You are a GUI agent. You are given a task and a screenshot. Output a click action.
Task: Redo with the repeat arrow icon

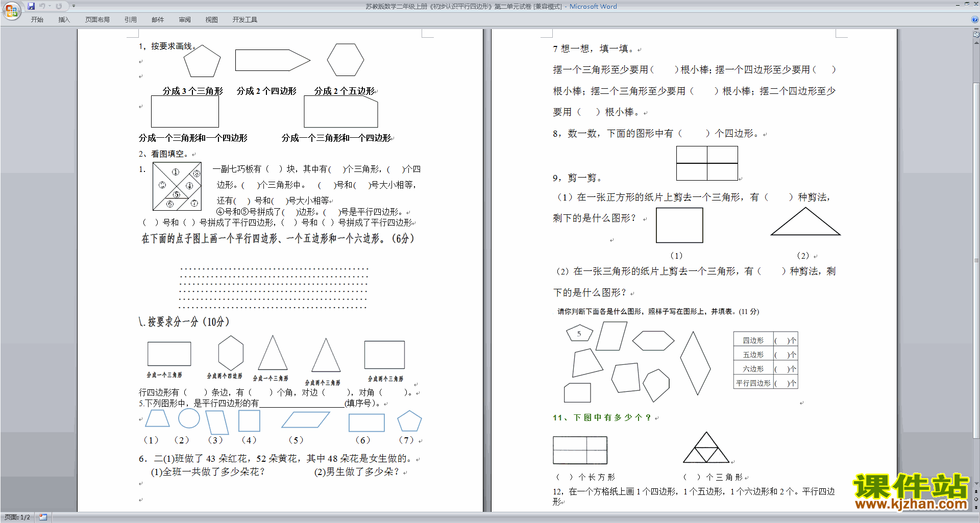[x=59, y=6]
